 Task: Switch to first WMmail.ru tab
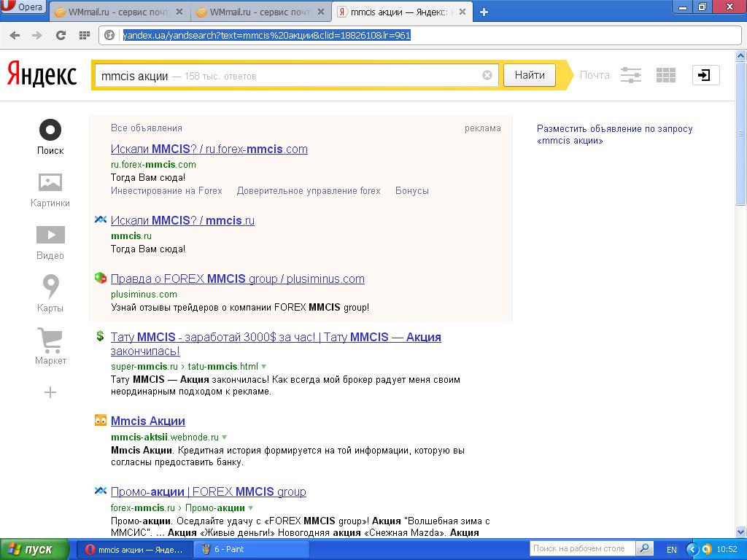point(119,12)
